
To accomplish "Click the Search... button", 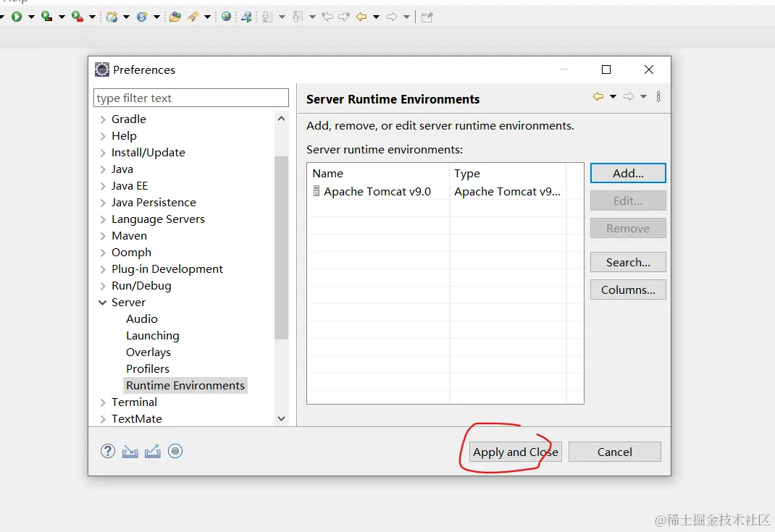I will [628, 262].
